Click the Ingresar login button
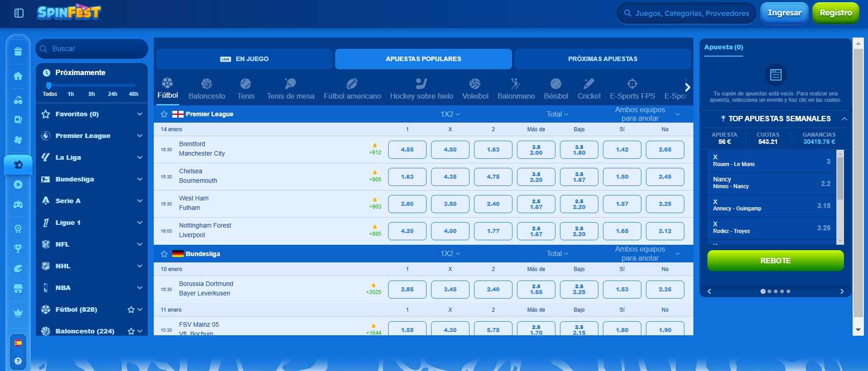Screen dimensions: 868x371 point(784,13)
